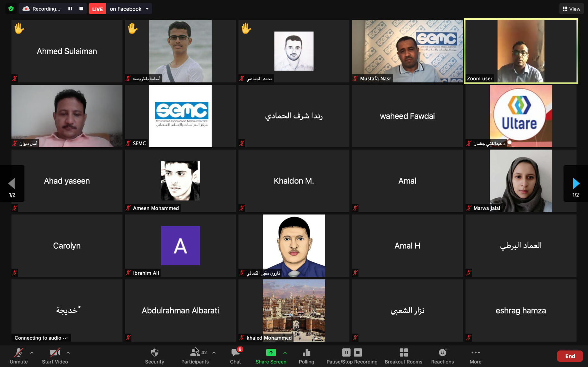
Task: Open the Participants panel
Action: point(195,356)
